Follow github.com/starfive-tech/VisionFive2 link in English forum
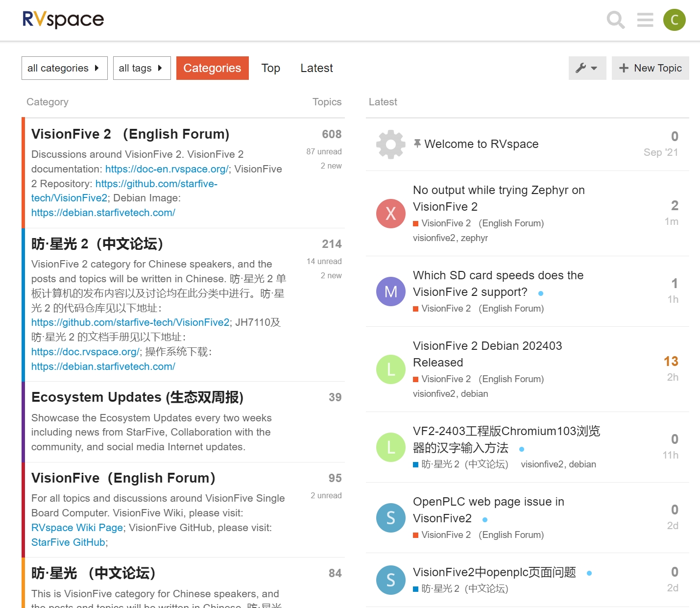This screenshot has height=608, width=700. click(x=124, y=191)
